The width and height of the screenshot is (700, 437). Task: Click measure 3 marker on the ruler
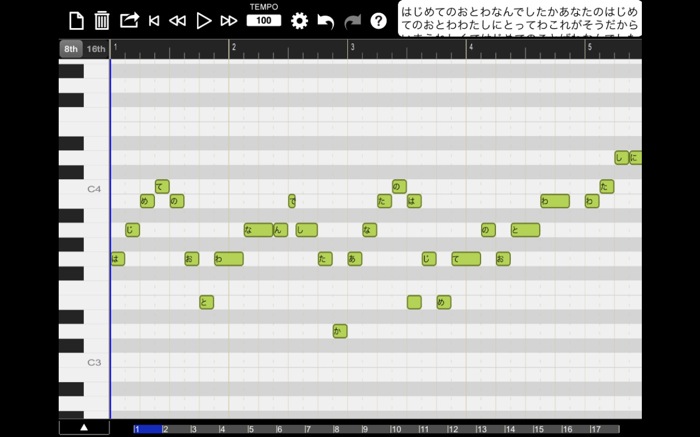pos(352,46)
